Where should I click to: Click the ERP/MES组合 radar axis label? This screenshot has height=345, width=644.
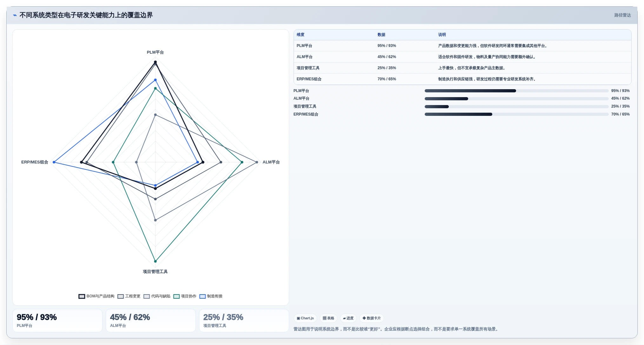point(35,162)
